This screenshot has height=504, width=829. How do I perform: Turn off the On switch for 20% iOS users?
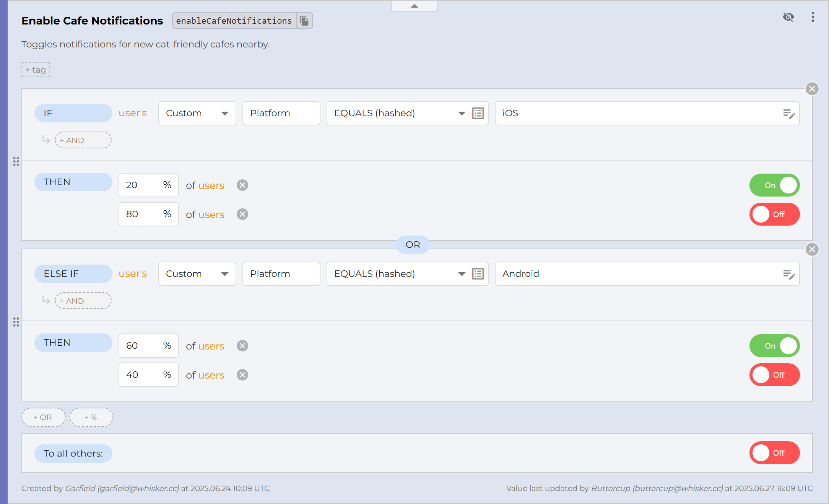(x=774, y=185)
